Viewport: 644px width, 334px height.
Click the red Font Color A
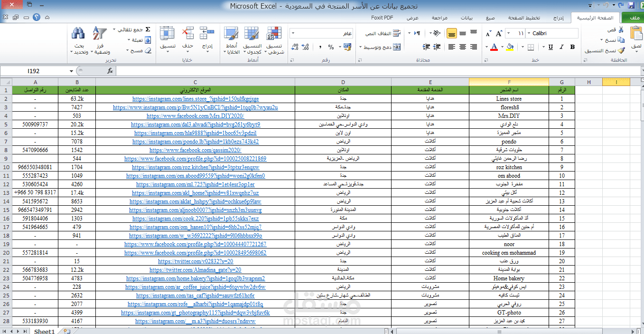pyautogui.click(x=494, y=47)
